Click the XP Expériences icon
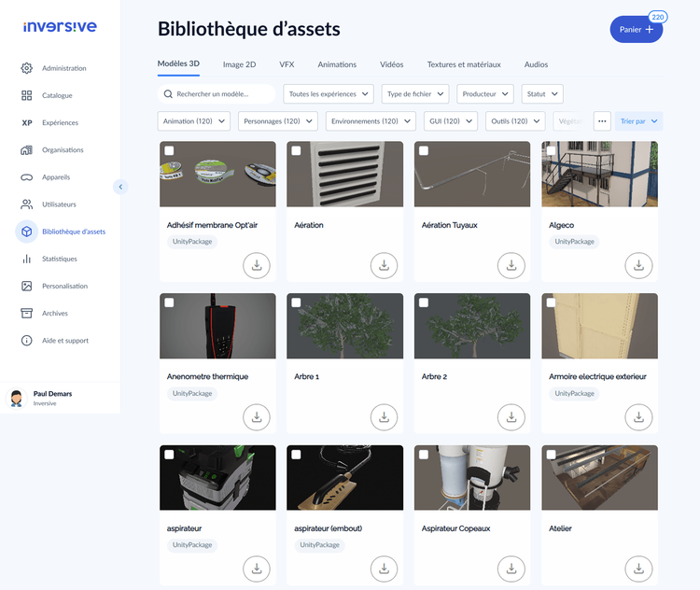The image size is (700, 590). coord(27,123)
